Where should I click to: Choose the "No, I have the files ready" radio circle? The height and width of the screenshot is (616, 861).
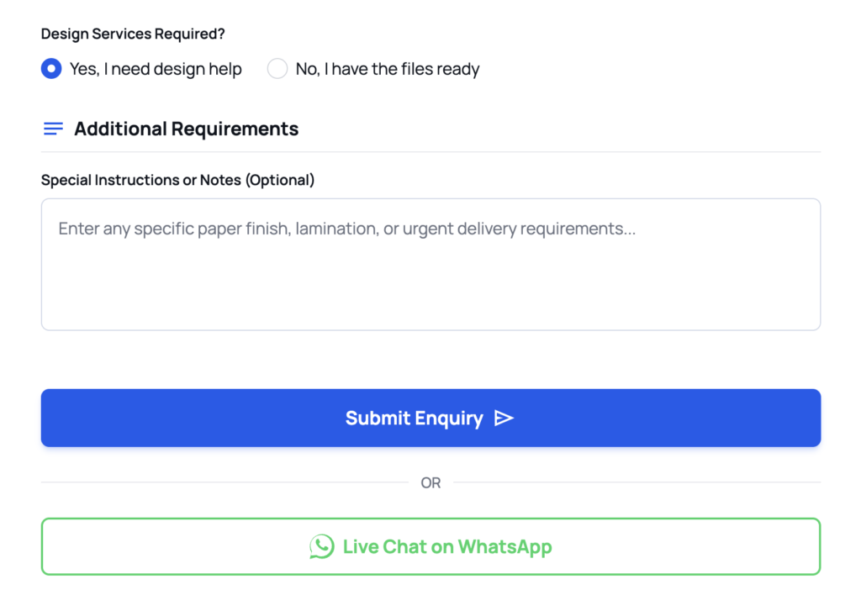277,69
